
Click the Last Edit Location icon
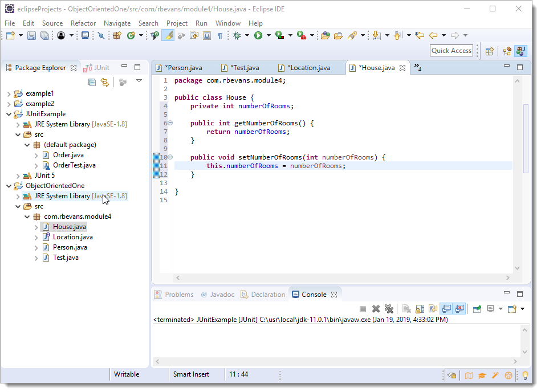click(x=420, y=35)
